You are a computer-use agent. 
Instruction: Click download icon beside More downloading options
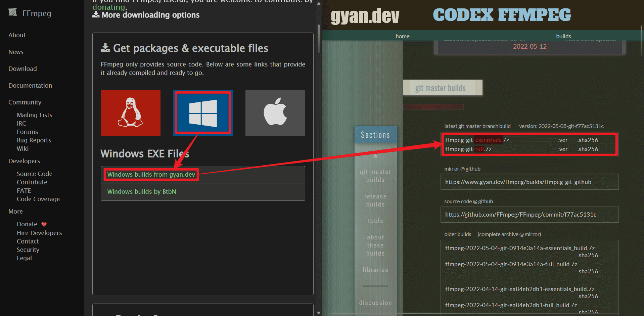(96, 14)
